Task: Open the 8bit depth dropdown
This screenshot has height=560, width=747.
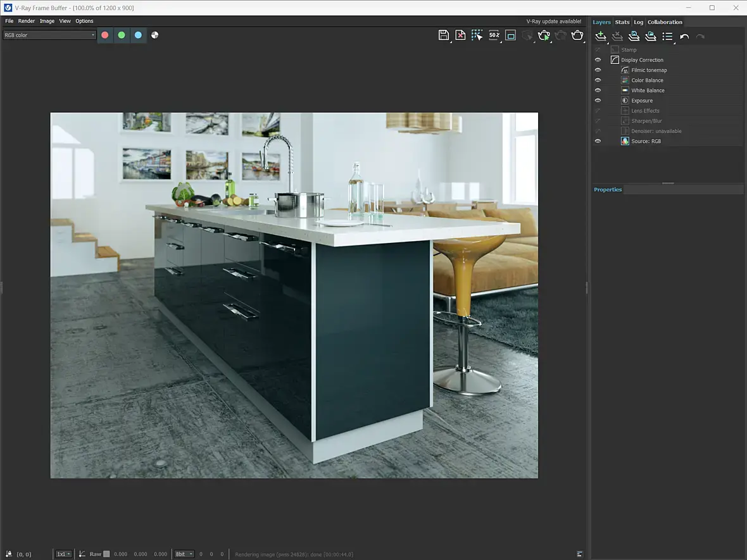Action: coord(184,554)
